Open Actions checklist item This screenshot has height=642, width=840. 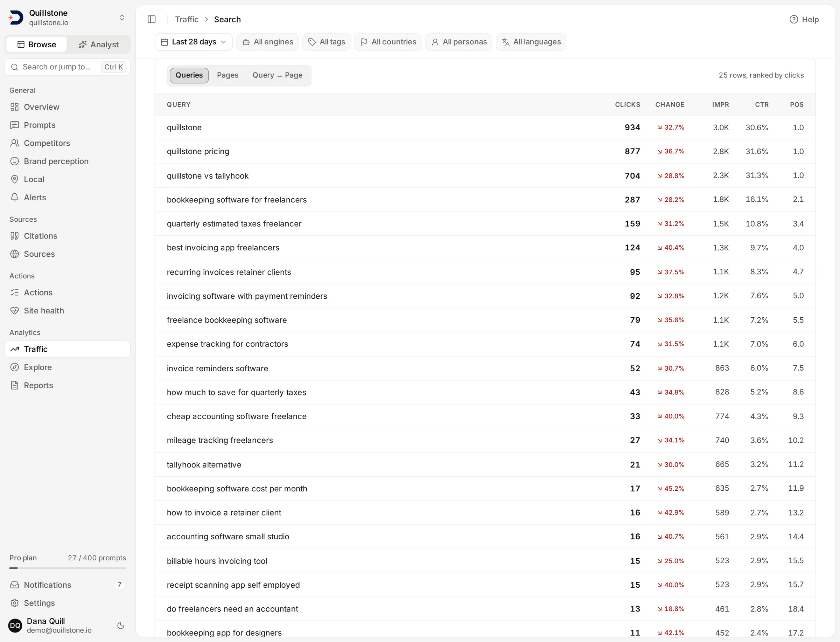[68, 292]
